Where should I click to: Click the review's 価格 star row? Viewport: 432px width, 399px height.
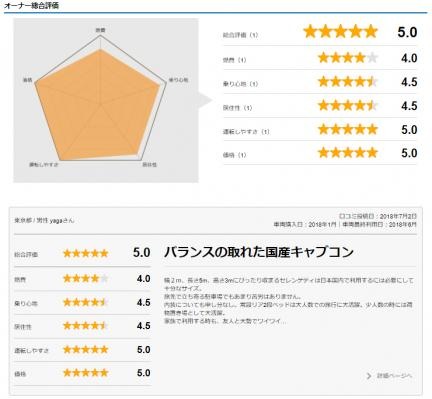[86, 373]
